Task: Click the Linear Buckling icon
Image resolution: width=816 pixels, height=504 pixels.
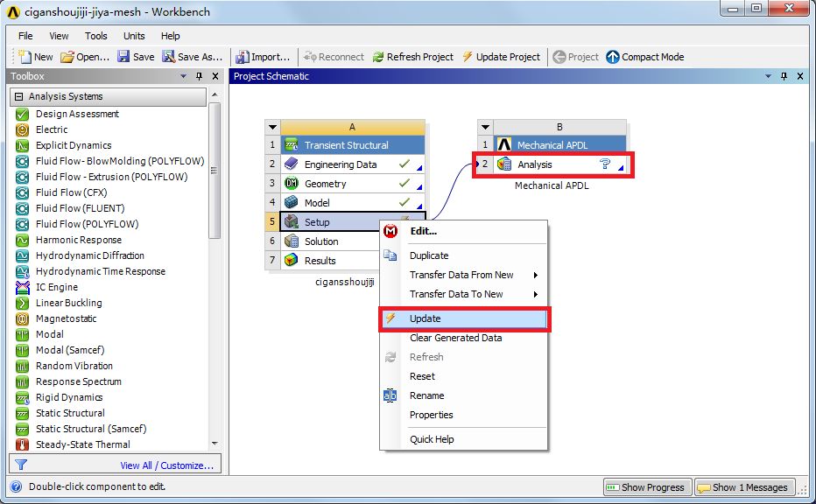Action: tap(22, 303)
